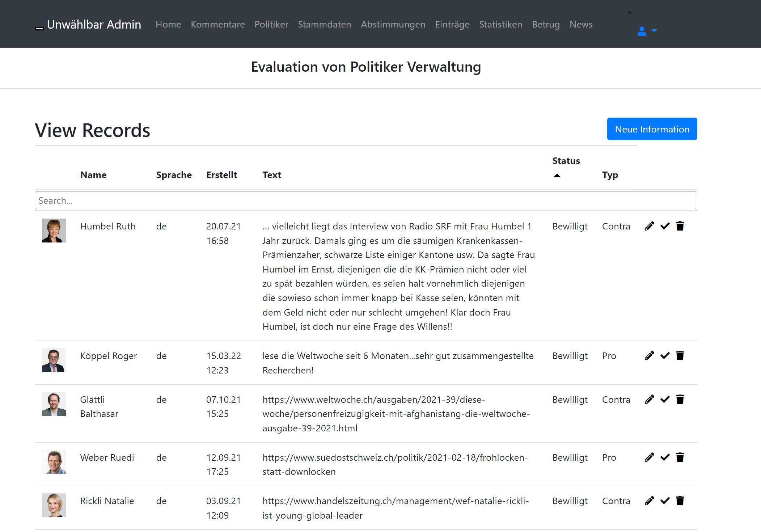The width and height of the screenshot is (761, 532).
Task: Click Köppel Roger's portrait thumbnail
Action: tap(54, 360)
